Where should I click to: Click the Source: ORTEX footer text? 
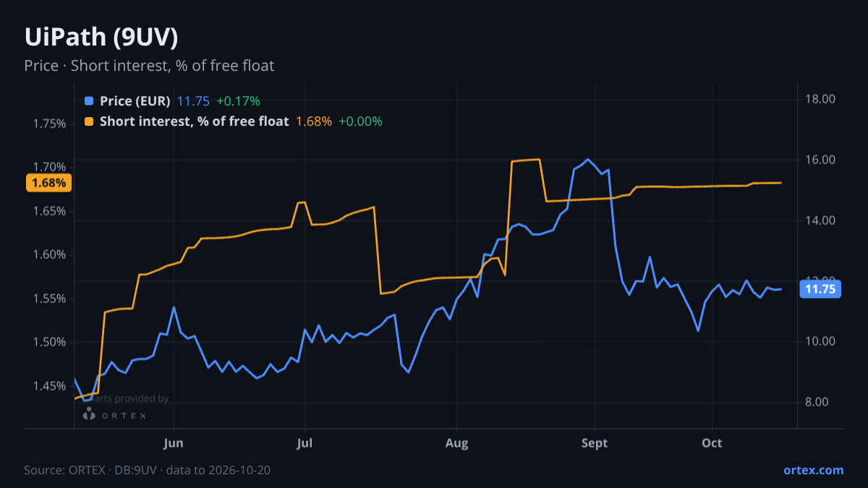[148, 470]
